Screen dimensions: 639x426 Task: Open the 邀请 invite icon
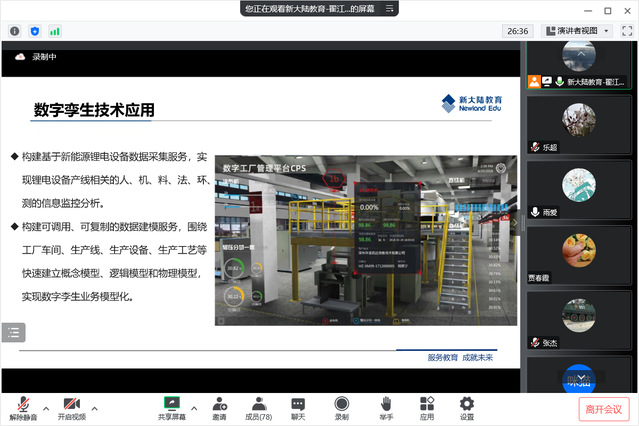click(219, 406)
